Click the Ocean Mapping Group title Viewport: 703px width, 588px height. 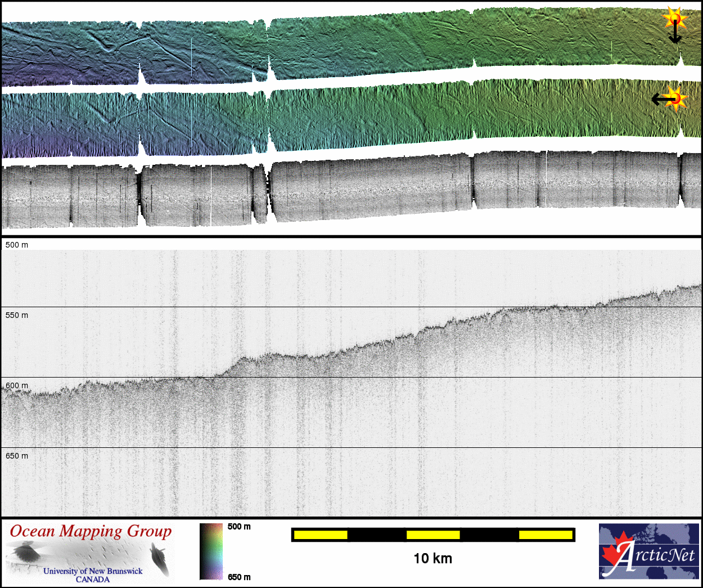(x=91, y=532)
